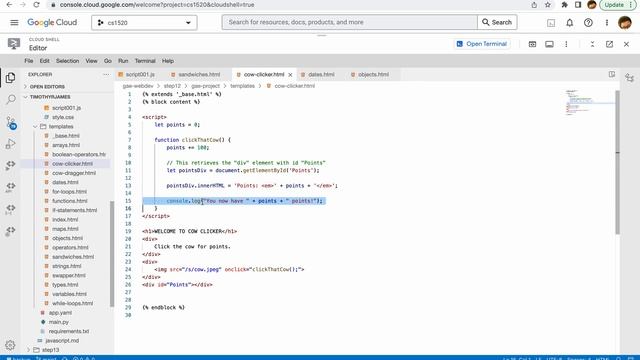Open the notifications bell
The image size is (640, 360).
(x=569, y=23)
